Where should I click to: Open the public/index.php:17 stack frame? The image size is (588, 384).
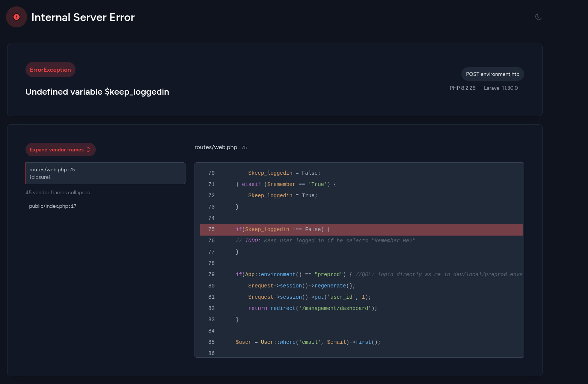53,206
